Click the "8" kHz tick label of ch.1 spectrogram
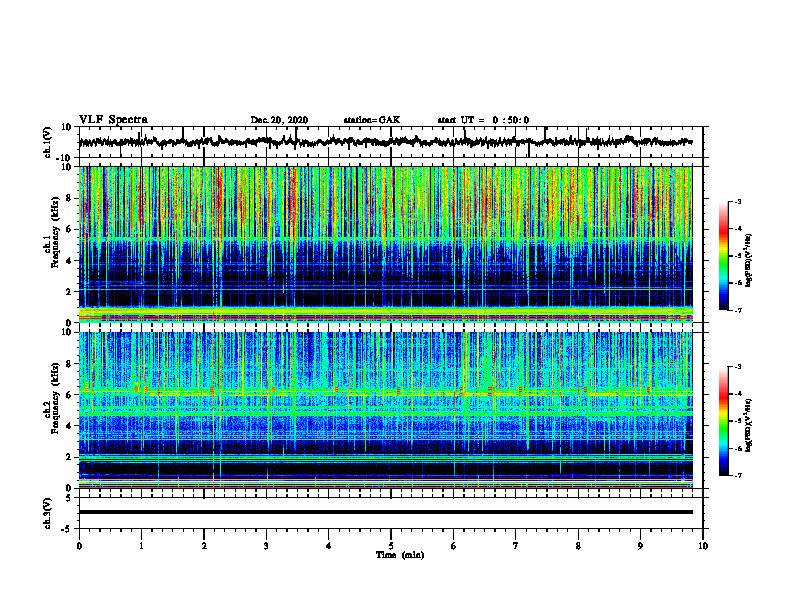 coord(70,198)
